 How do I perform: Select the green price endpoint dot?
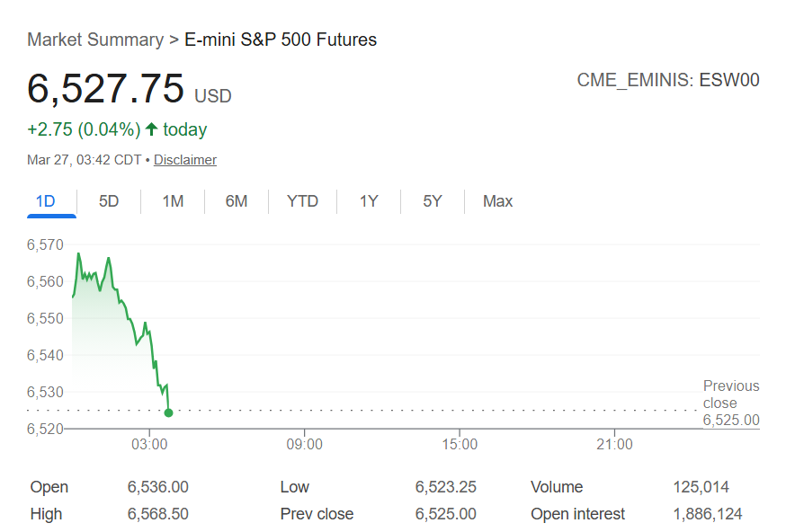point(167,412)
